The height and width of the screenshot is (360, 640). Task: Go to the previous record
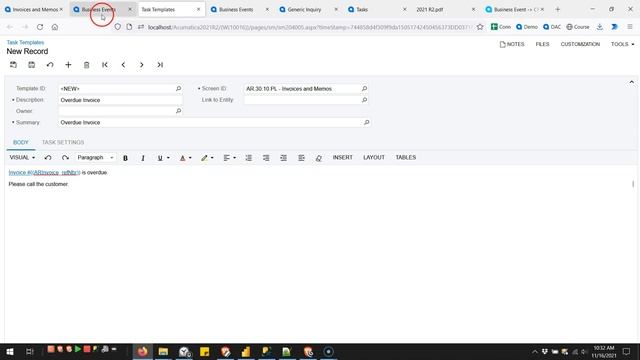(x=123, y=65)
